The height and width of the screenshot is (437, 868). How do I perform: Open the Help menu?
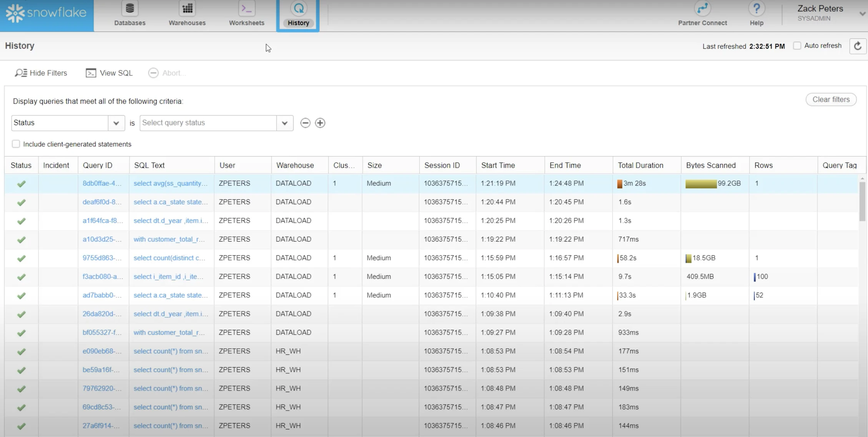coord(756,13)
